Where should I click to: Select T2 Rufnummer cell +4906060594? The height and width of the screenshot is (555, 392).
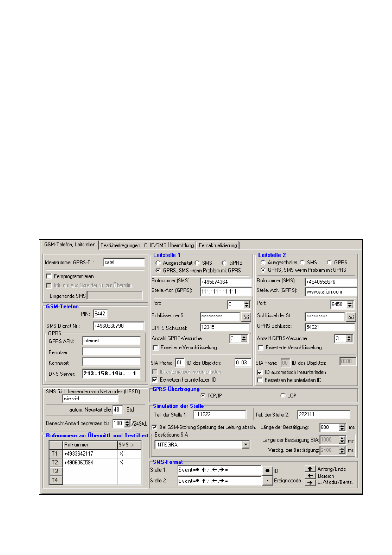[90, 462]
